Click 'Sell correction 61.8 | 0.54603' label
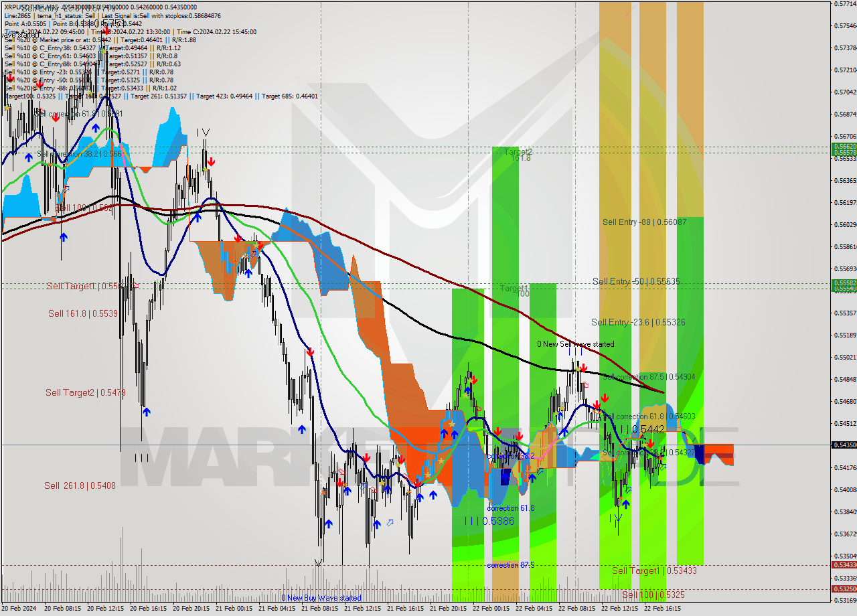This screenshot has width=857, height=616. coord(649,416)
